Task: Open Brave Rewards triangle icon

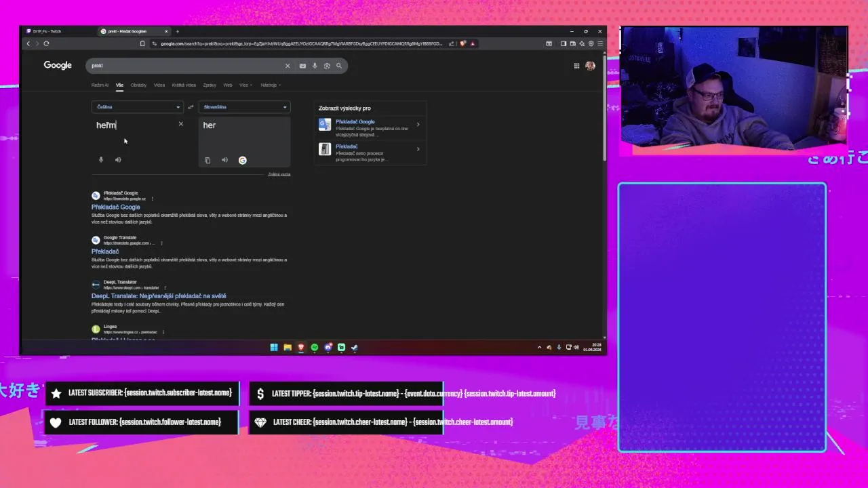Action: click(x=473, y=43)
